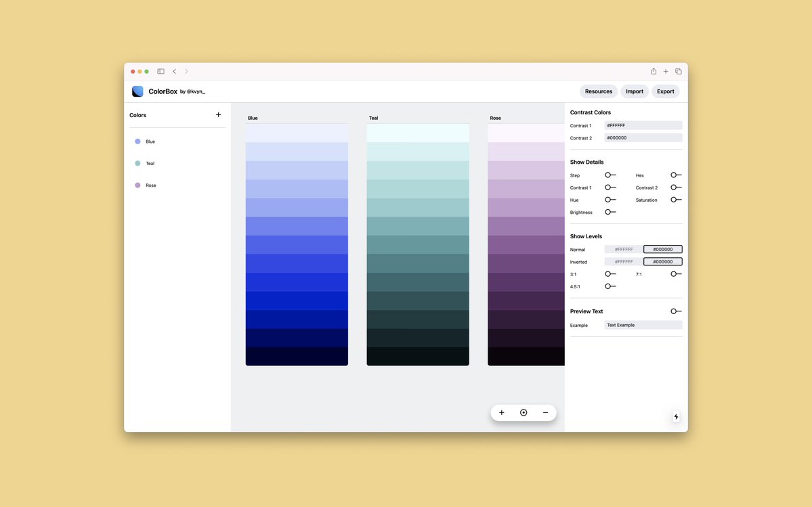Open new browser tab with plus icon
Image resolution: width=812 pixels, height=507 pixels.
click(666, 71)
